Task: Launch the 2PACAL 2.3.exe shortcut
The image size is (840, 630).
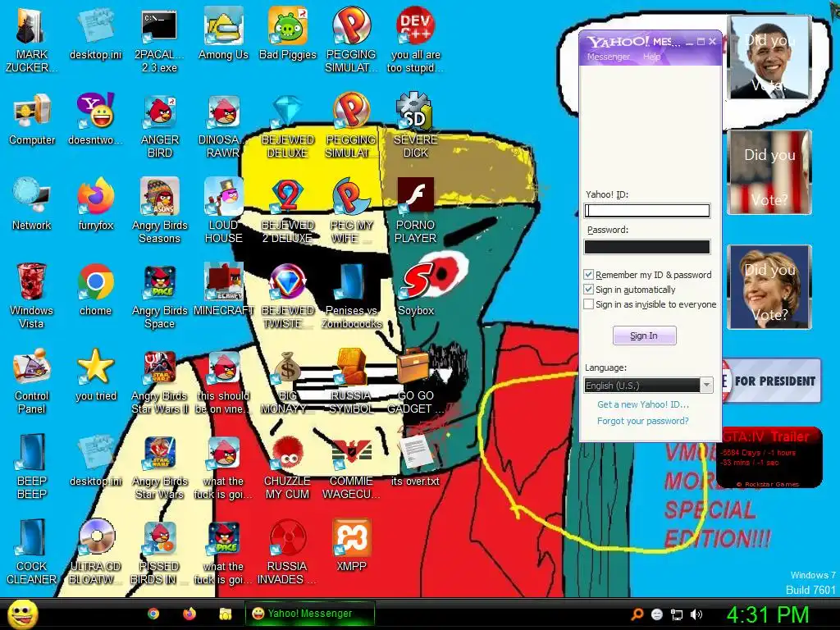Action: point(159,40)
